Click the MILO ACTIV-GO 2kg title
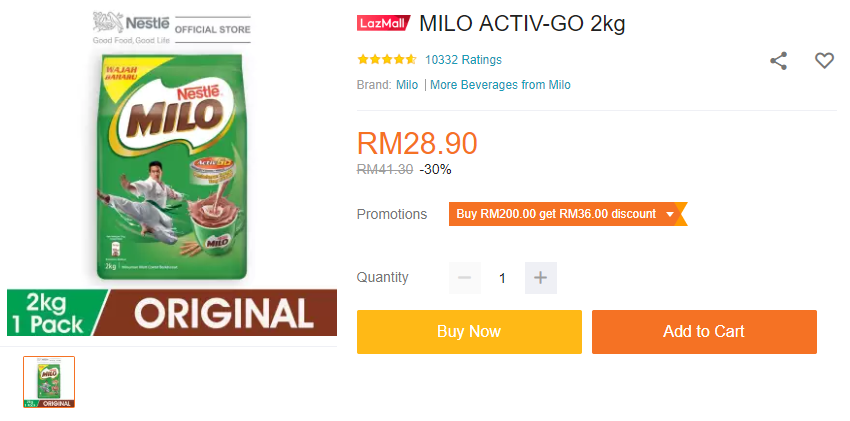This screenshot has height=421, width=850. click(522, 23)
